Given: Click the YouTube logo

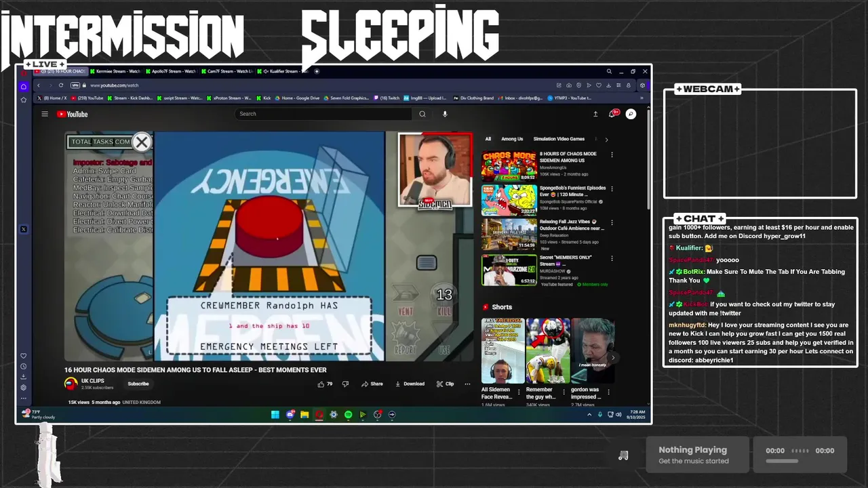Looking at the screenshot, I should 73,114.
